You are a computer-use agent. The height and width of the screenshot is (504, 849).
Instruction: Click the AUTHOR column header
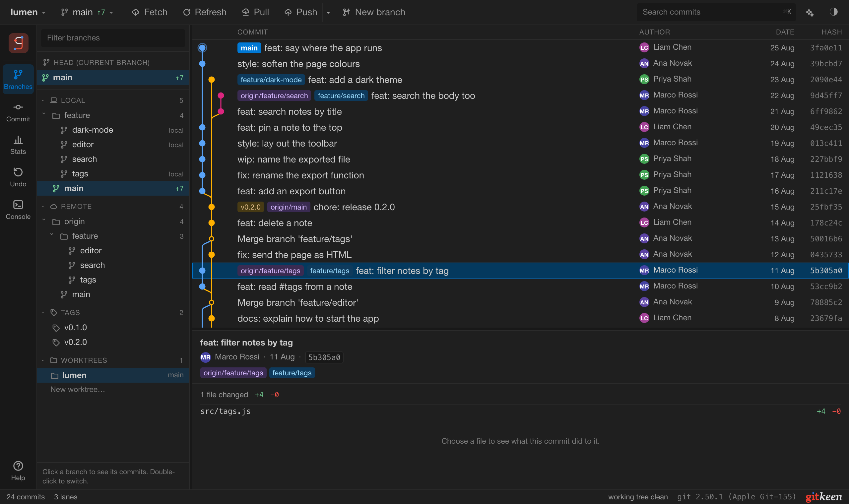pyautogui.click(x=654, y=32)
